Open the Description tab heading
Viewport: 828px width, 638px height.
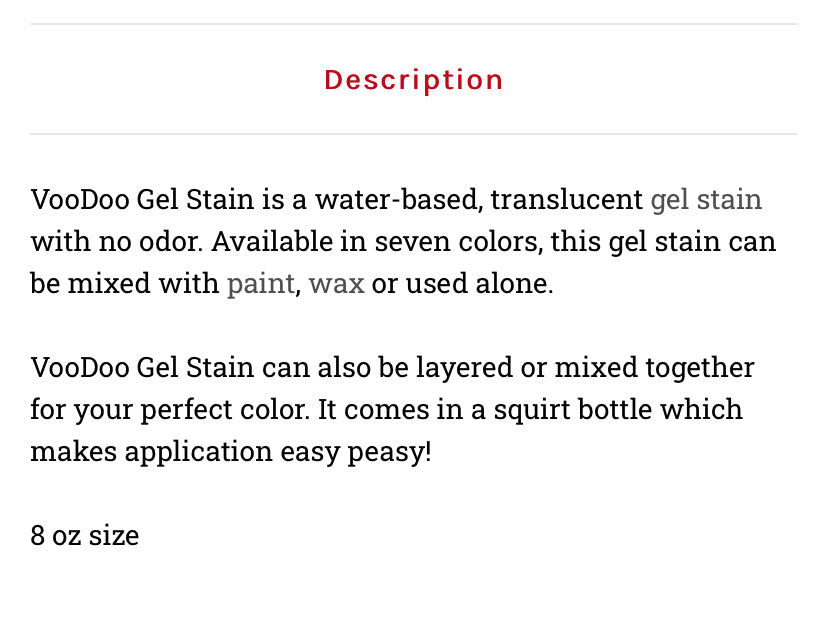(x=413, y=80)
